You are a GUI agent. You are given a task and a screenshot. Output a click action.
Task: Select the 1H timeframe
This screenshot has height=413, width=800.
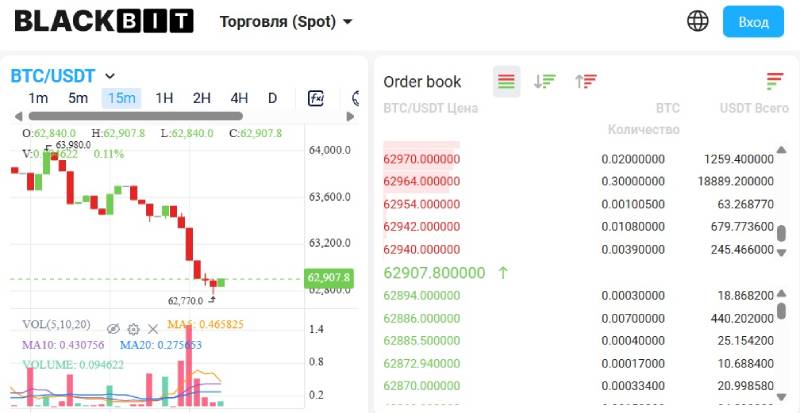164,98
